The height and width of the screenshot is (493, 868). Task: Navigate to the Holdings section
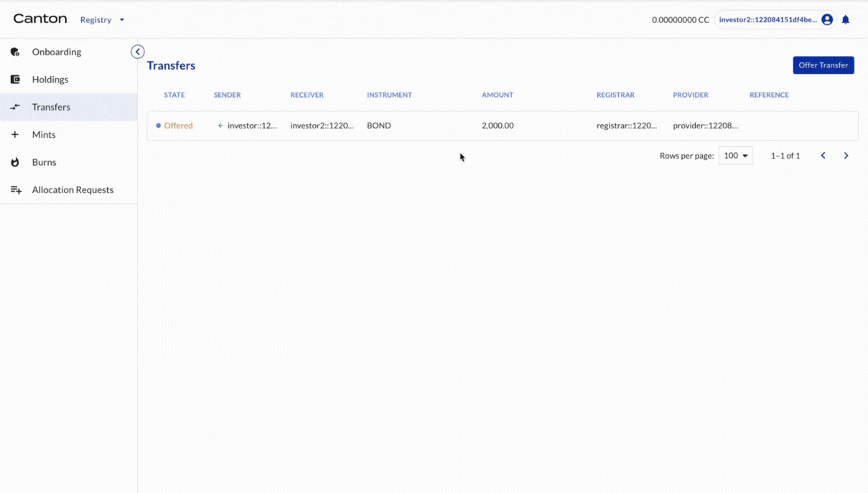50,79
